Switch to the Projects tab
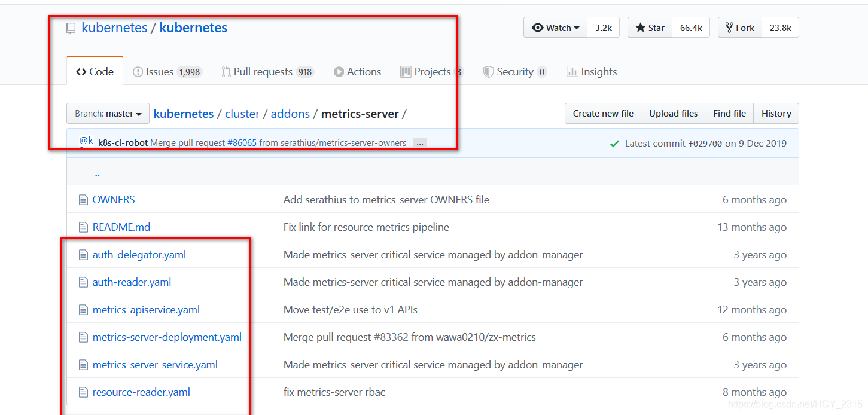The image size is (868, 415). (x=431, y=72)
